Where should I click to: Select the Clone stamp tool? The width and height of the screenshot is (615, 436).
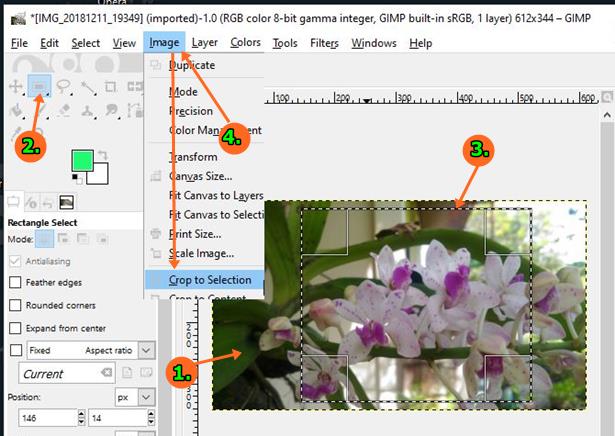88,110
